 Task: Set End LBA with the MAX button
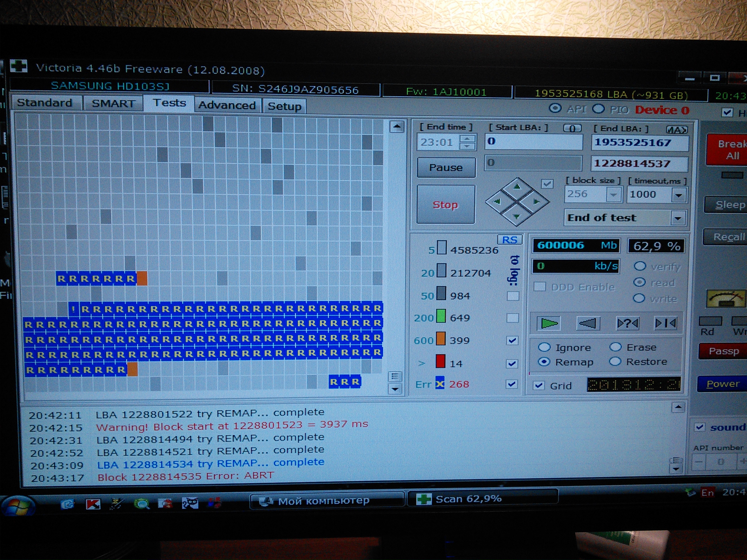click(677, 130)
